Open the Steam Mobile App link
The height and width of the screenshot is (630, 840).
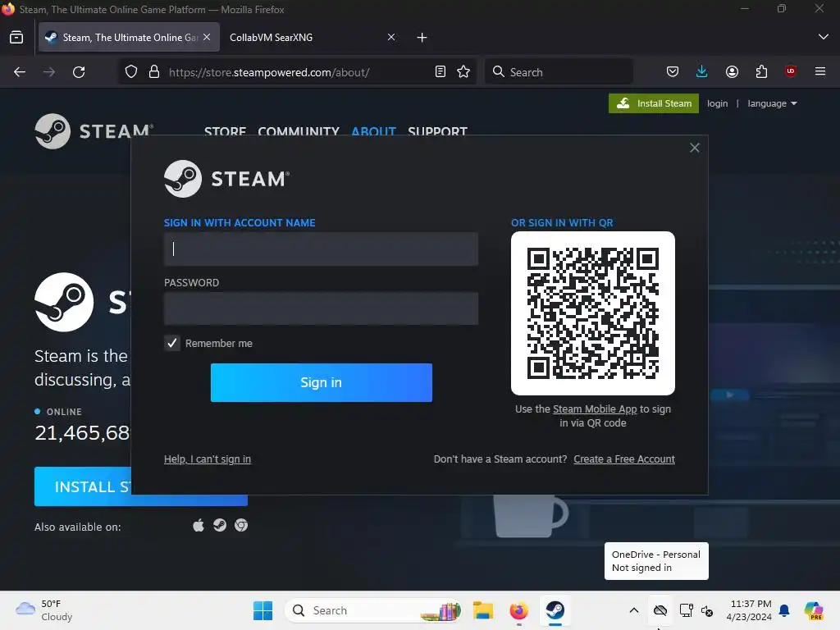595,409
